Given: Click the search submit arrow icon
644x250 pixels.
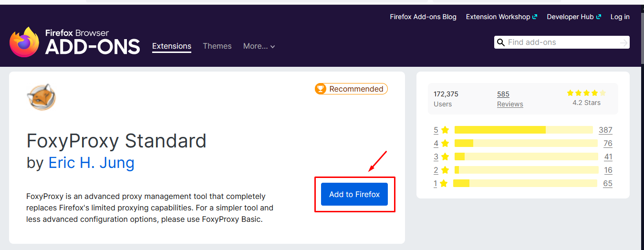Looking at the screenshot, I should [x=623, y=43].
